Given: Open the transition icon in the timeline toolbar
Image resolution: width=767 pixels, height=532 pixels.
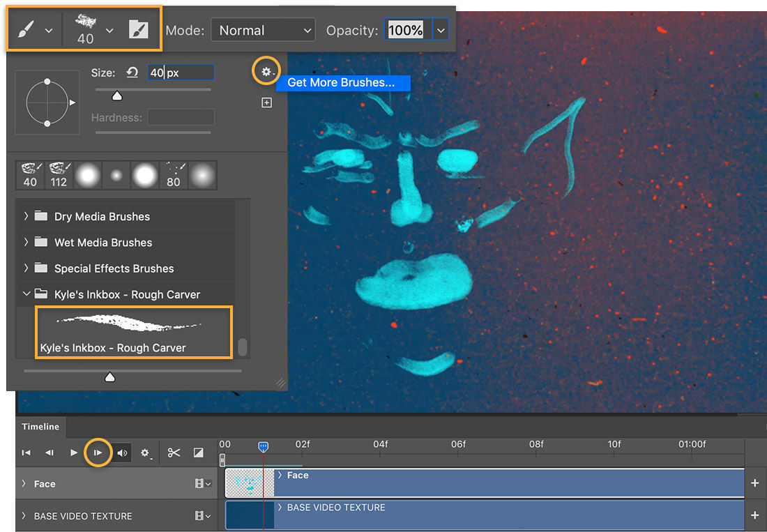Looking at the screenshot, I should pos(199,452).
